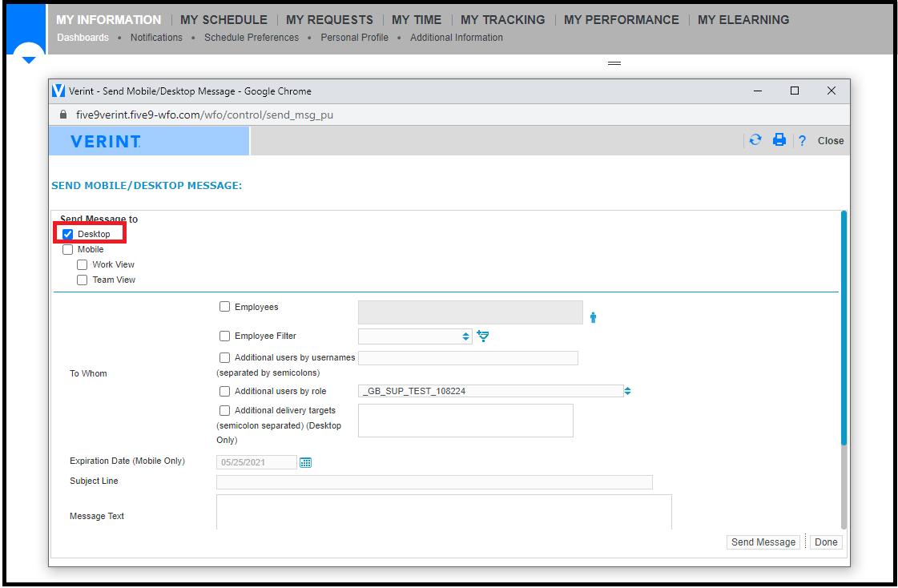Click the Done button

pos(826,542)
